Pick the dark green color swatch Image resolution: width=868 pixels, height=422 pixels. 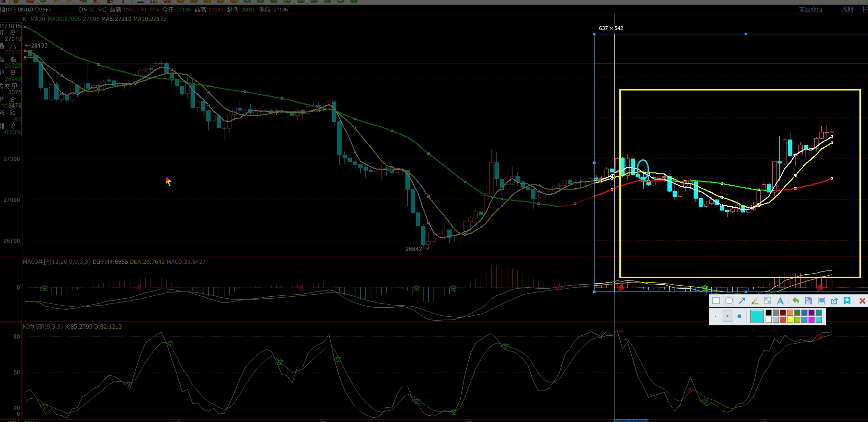coord(797,312)
